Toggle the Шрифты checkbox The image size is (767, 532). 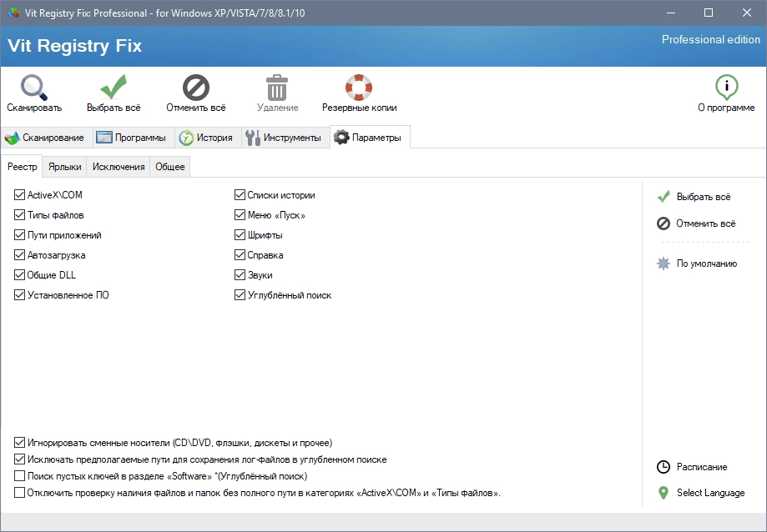(x=240, y=235)
